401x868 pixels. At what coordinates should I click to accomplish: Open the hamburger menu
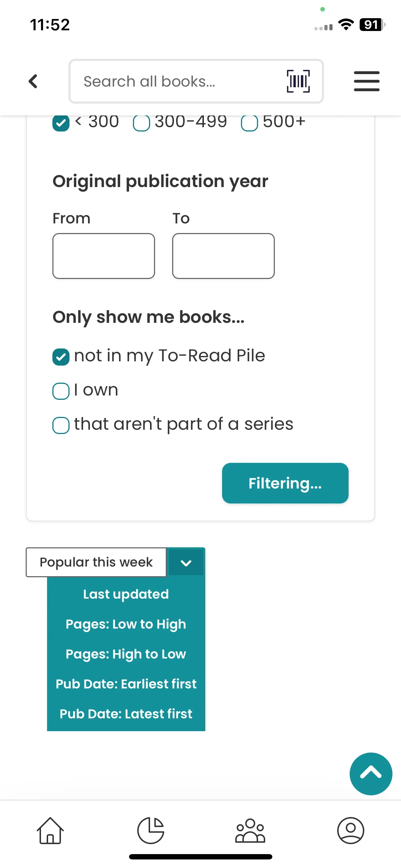tap(366, 81)
